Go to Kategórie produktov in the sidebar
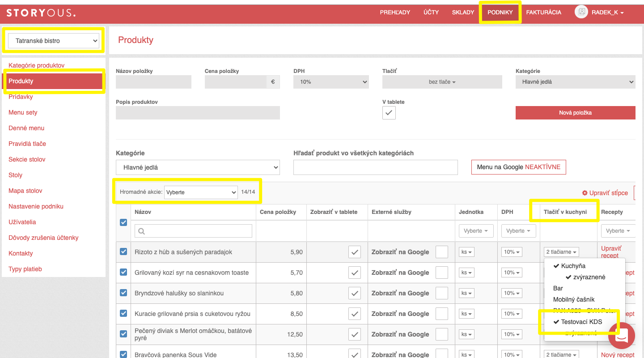Viewport: 644px width, 358px height. (x=37, y=65)
